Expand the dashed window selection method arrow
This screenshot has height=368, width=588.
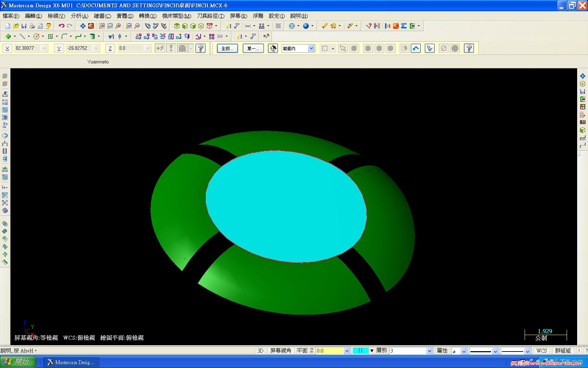pos(333,49)
